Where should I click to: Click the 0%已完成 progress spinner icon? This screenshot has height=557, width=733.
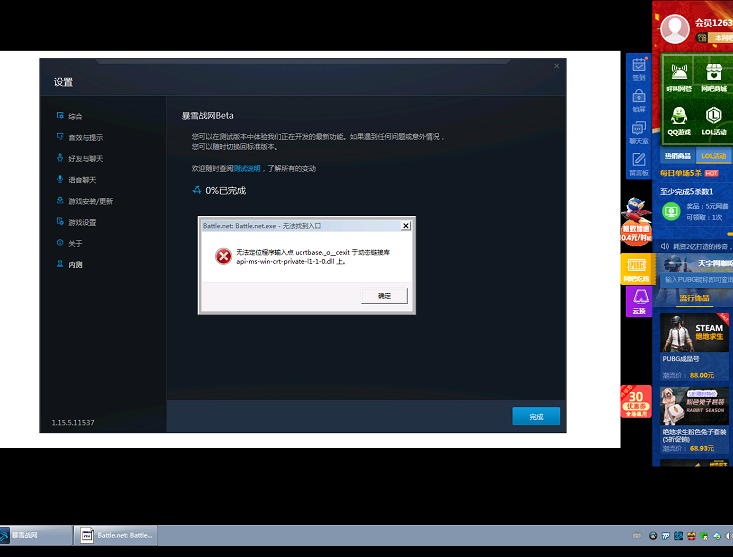(x=197, y=190)
